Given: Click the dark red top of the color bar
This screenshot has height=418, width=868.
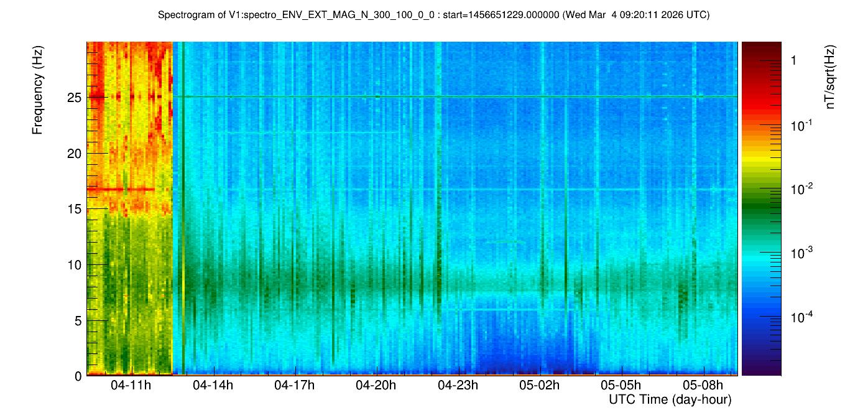Looking at the screenshot, I should (x=761, y=47).
